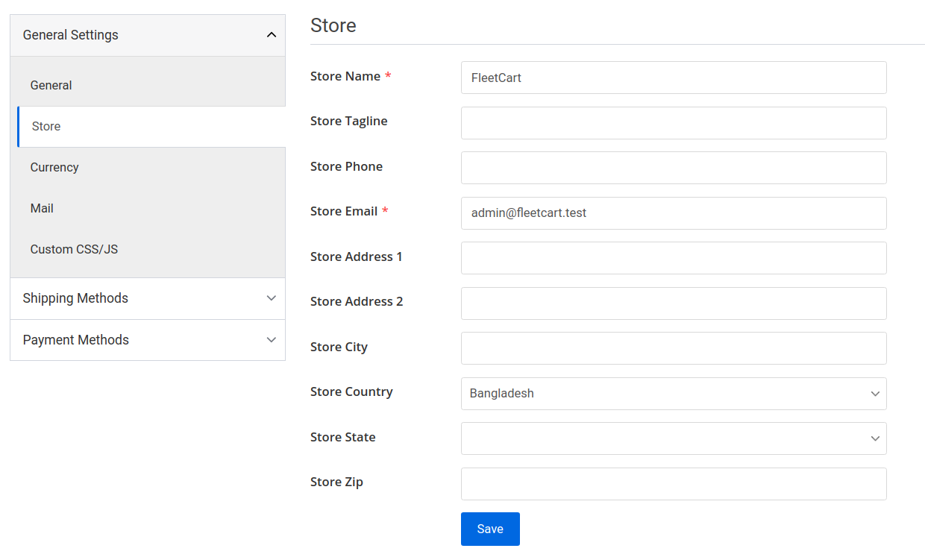Click the Store Address 1 field
This screenshot has width=925, height=560.
pos(671,258)
